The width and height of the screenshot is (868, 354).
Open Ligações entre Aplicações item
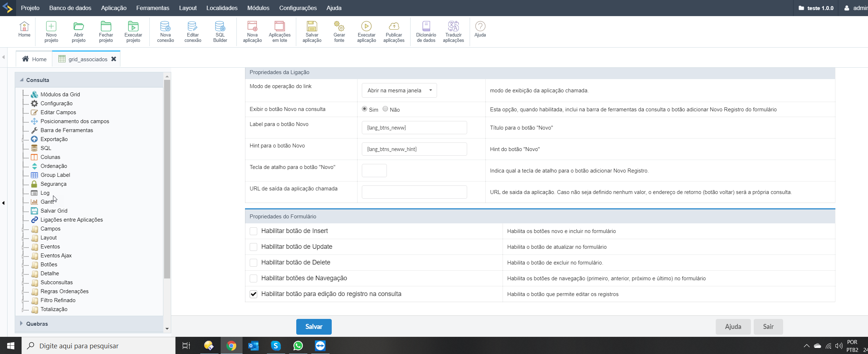(72, 220)
